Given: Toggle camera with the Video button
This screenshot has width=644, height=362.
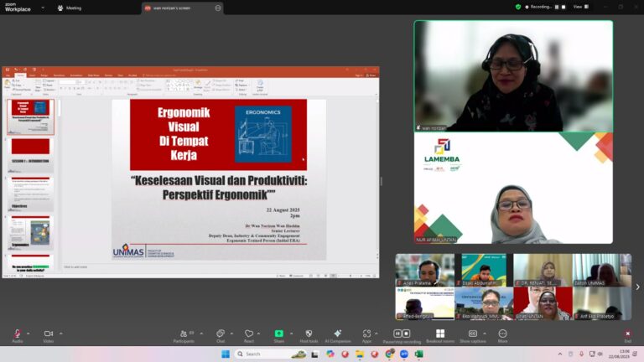Looking at the screenshot, I should point(48,334).
